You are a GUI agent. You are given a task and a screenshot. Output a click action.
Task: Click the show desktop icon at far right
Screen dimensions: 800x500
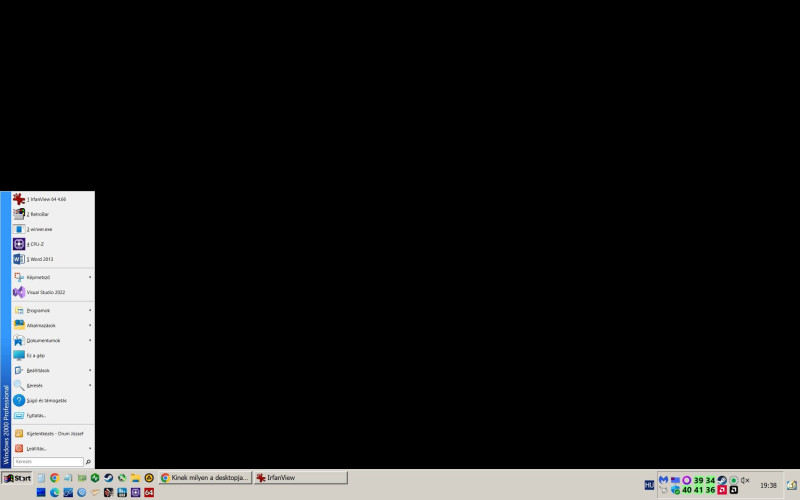point(792,485)
